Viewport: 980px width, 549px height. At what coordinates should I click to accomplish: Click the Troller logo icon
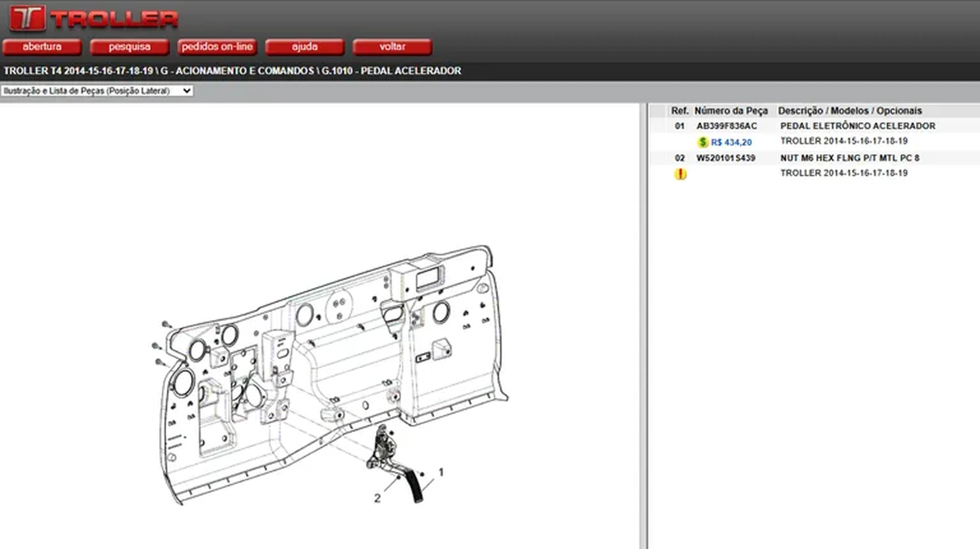pyautogui.click(x=27, y=18)
